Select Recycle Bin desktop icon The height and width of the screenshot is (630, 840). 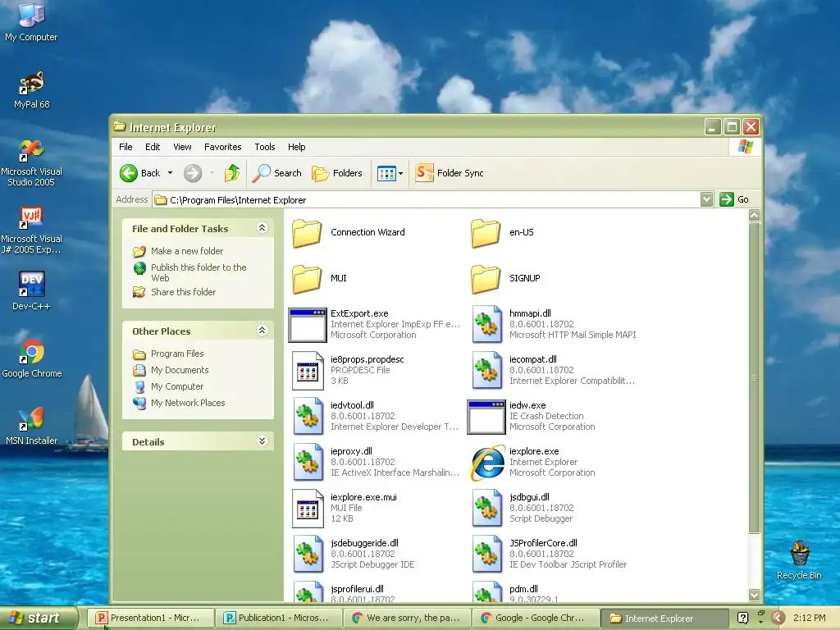[799, 559]
